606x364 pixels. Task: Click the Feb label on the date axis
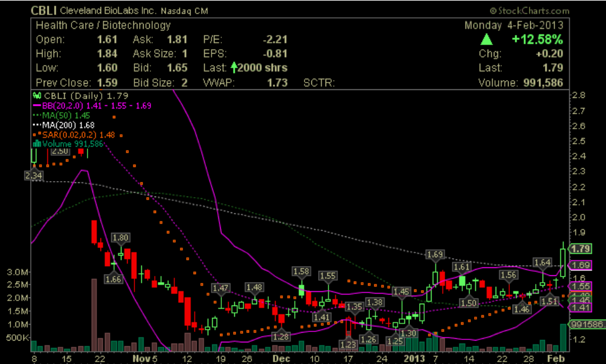point(556,358)
